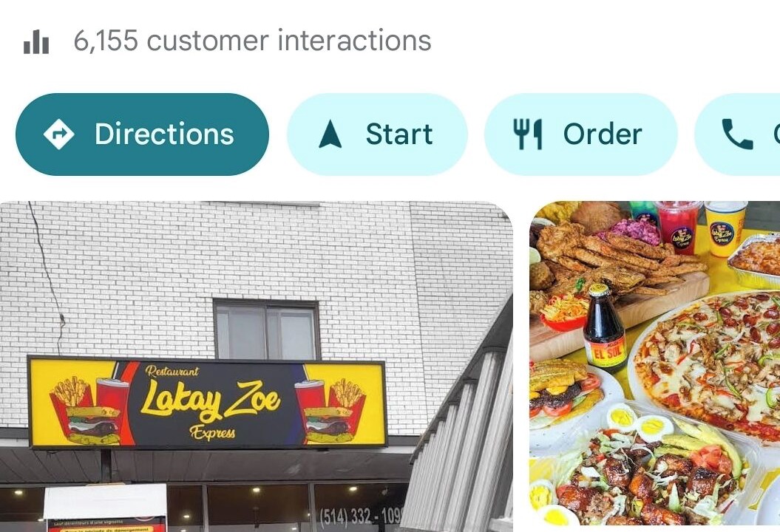
Task: Select the El Sol bottle in food photo
Action: tap(604, 328)
